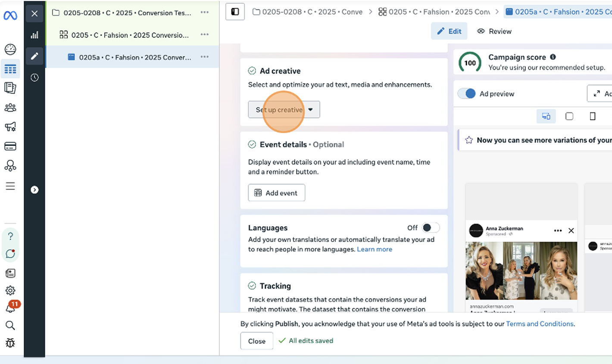Open notifications bell with 11 badge
This screenshot has height=364, width=612.
click(10, 308)
